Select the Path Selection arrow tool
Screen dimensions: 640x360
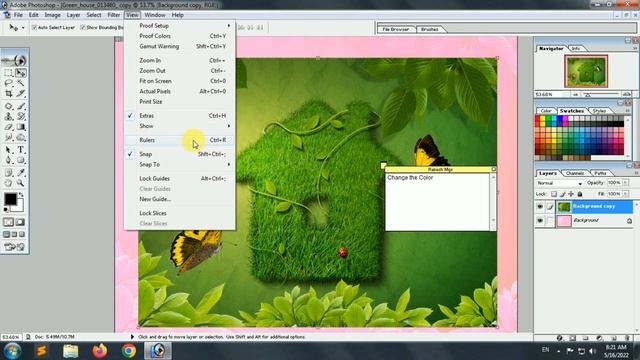click(8, 150)
